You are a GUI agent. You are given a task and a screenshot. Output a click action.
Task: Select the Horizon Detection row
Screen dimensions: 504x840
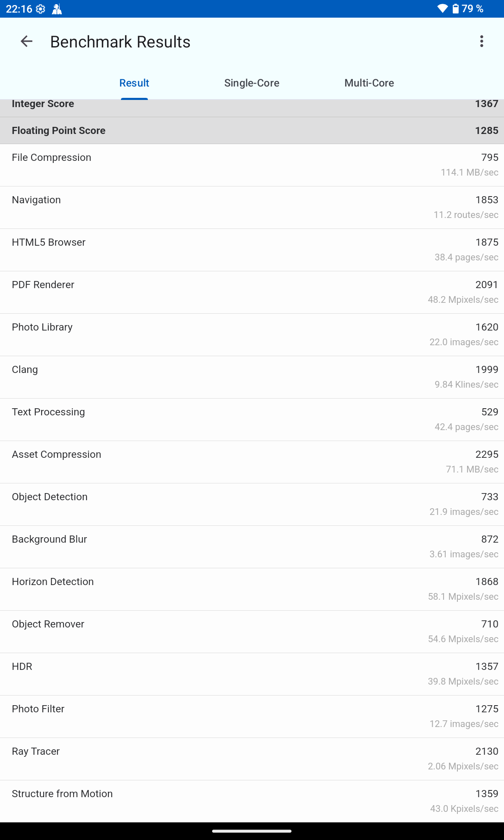tap(252, 589)
